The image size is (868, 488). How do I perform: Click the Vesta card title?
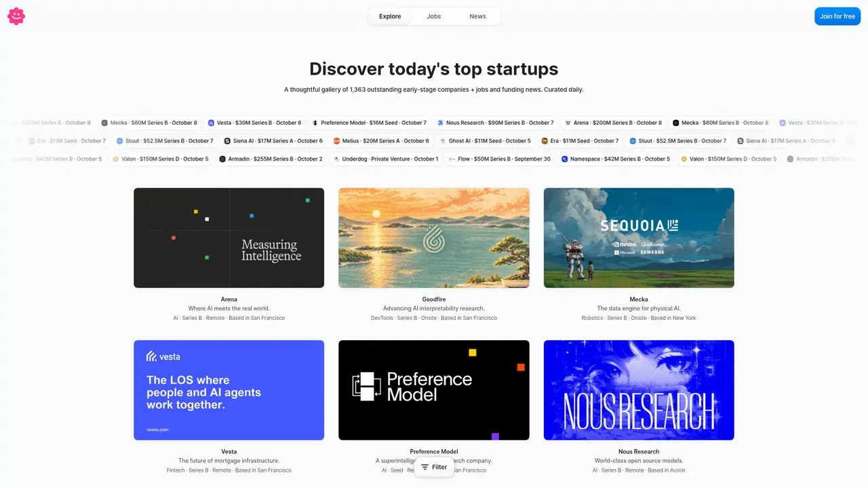(x=229, y=451)
